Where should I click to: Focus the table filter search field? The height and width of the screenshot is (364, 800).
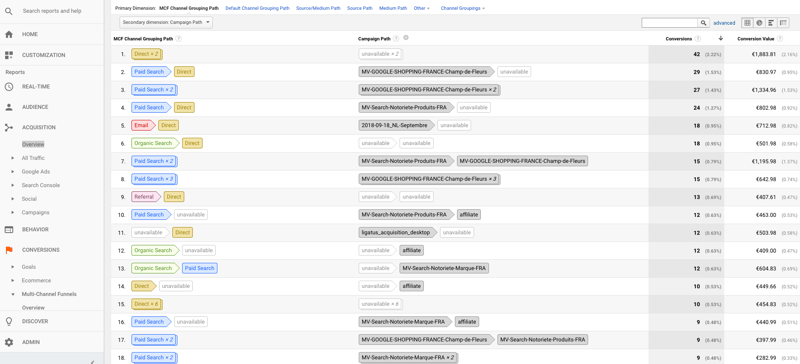(x=670, y=23)
